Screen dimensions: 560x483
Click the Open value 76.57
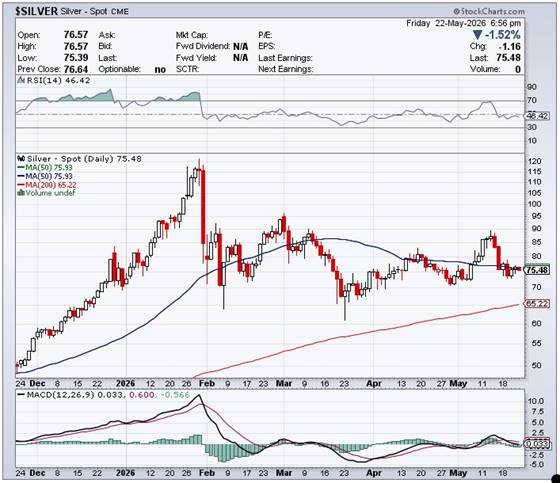pos(76,35)
